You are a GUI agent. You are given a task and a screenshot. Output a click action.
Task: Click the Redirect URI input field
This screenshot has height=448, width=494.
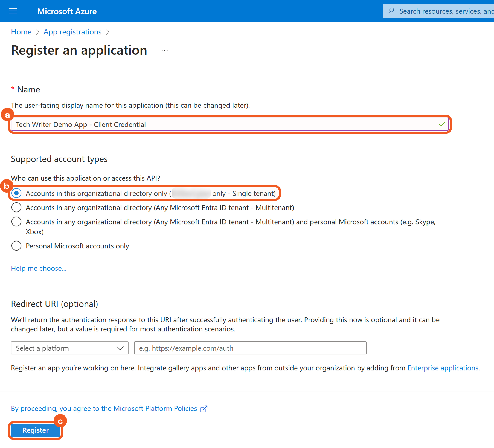[x=250, y=348]
